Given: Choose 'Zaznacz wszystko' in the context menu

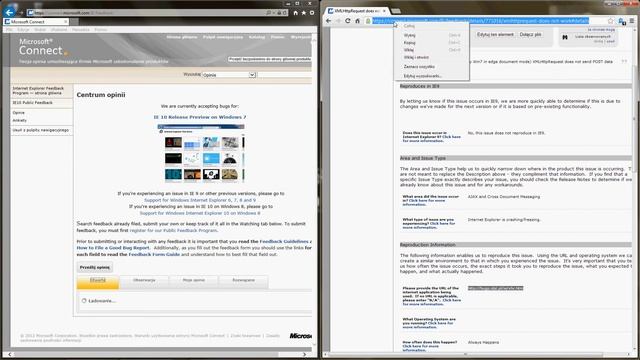Looking at the screenshot, I should [x=431, y=67].
